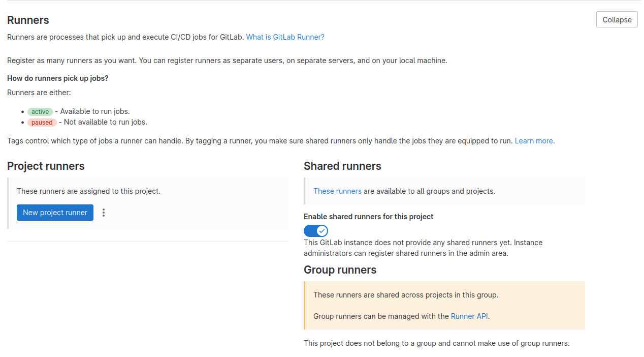Click the Group runners heading
Screen dimensions: 644x357
(x=340, y=270)
